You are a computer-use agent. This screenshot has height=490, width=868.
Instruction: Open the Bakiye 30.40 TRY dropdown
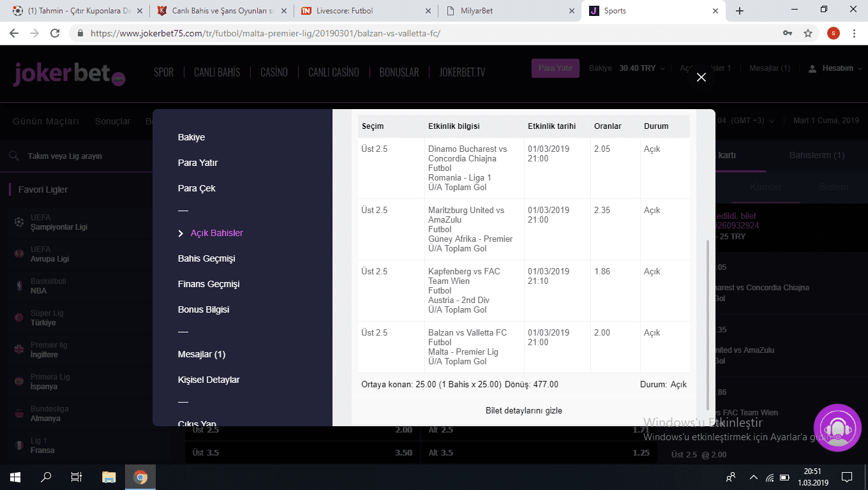[627, 68]
